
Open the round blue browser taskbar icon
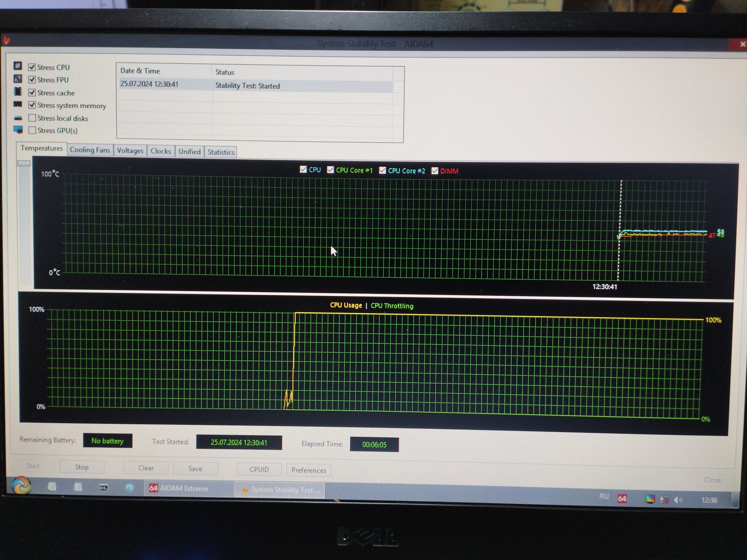(130, 488)
